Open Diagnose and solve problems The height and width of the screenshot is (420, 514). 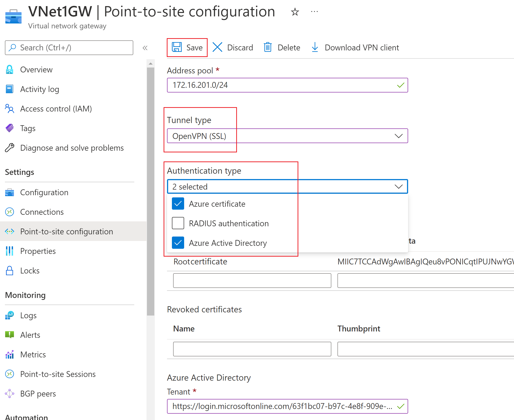[72, 148]
